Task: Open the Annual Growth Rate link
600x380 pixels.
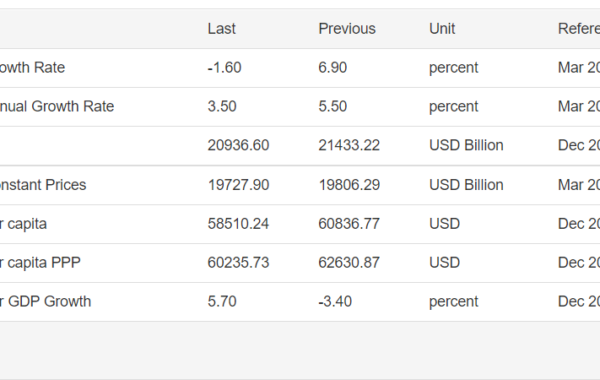Action: pos(57,106)
